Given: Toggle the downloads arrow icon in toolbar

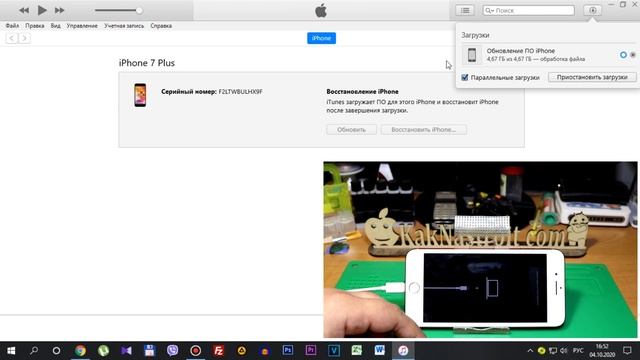Looking at the screenshot, I should (x=592, y=10).
